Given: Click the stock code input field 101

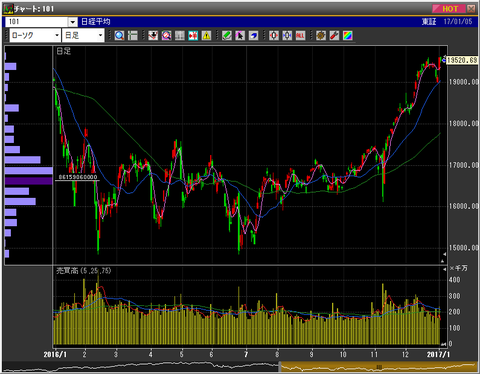Looking at the screenshot, I should 37,22.
